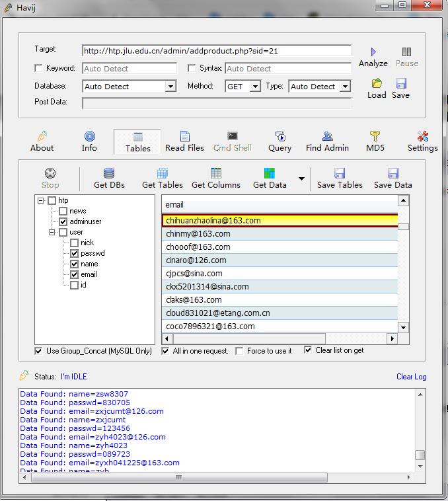Image resolution: width=448 pixels, height=501 pixels.
Task: Click the Post Data field
Action: point(217,103)
